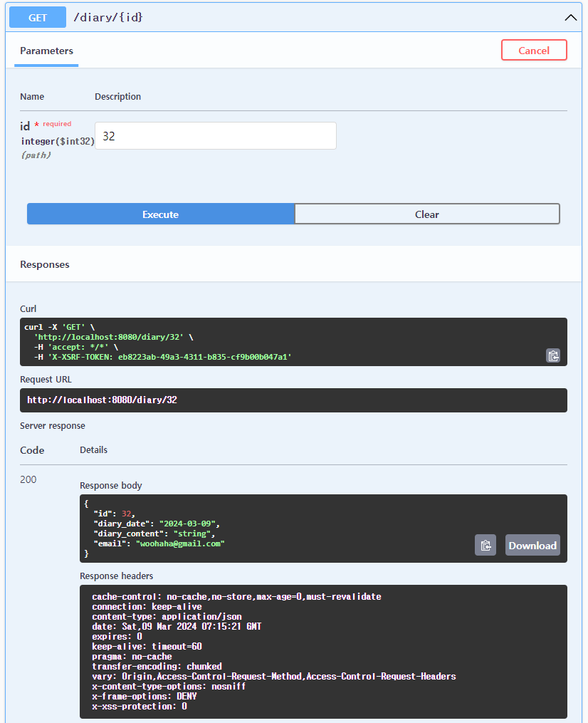Screen dimensions: 588x723
Task: Click the X-XSRF-TOKEN header line in curl
Action: coord(162,357)
